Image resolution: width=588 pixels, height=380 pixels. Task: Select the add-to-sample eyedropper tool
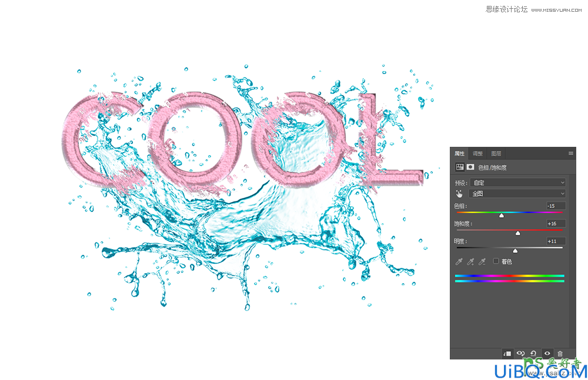click(470, 261)
